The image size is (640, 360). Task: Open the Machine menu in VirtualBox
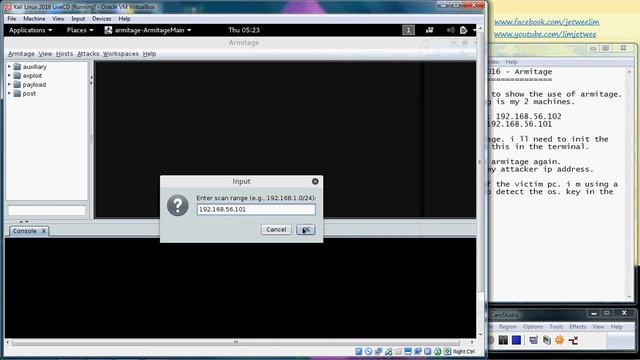point(34,19)
